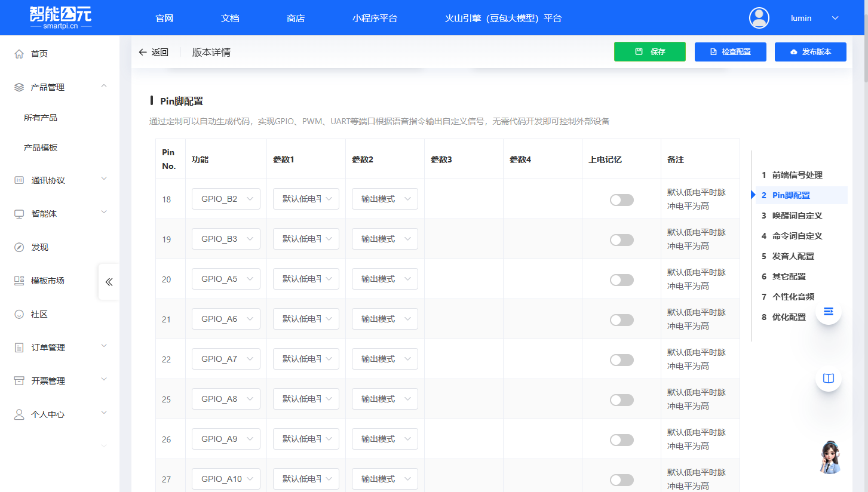Click the 发布版本 publish button
Viewport: 868px width, 492px height.
(x=810, y=52)
